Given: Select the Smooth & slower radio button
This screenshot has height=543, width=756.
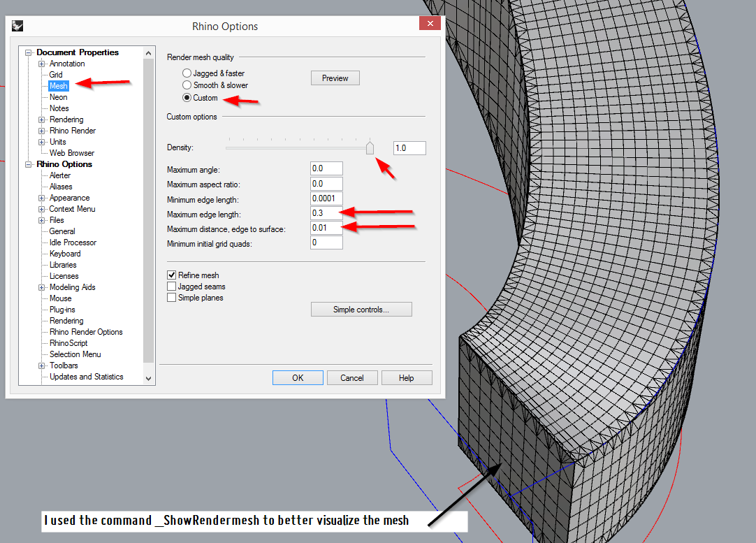Looking at the screenshot, I should click(187, 85).
